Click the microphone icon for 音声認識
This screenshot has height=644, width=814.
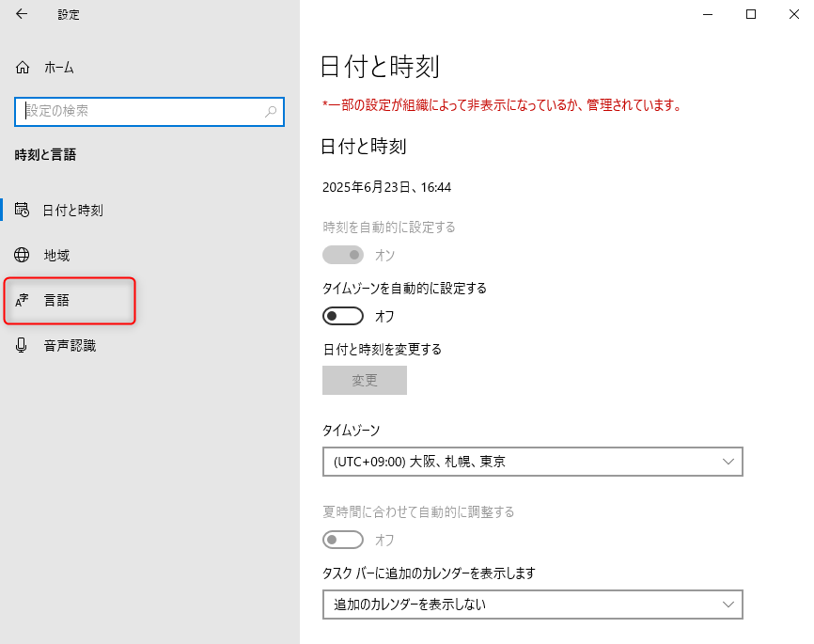click(23, 346)
